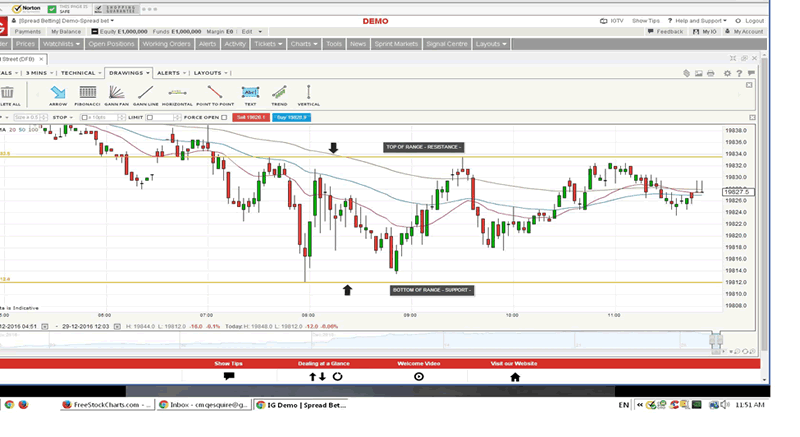The image size is (800, 437).
Task: Open IGTV
Action: click(612, 21)
